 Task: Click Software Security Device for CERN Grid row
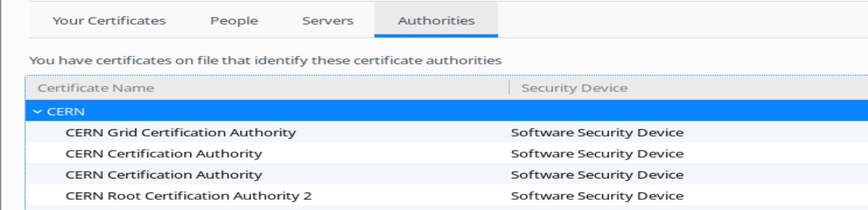point(597,133)
